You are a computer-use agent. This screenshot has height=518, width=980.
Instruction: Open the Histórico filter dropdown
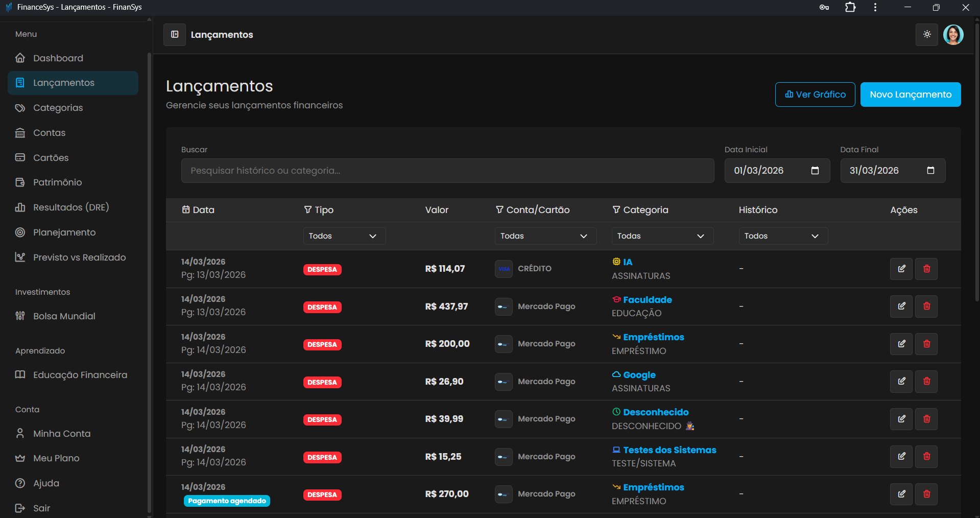pos(782,236)
